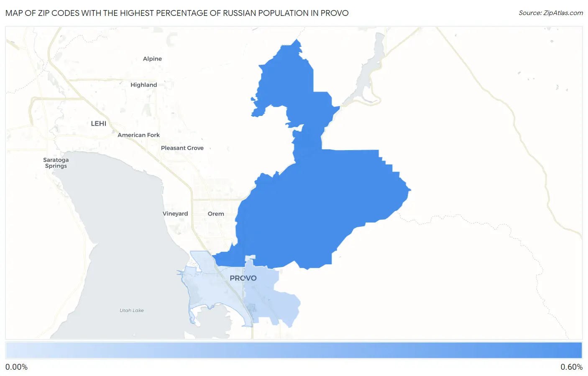Click the Utah Lake label
This screenshot has width=588, height=376.
(x=132, y=310)
